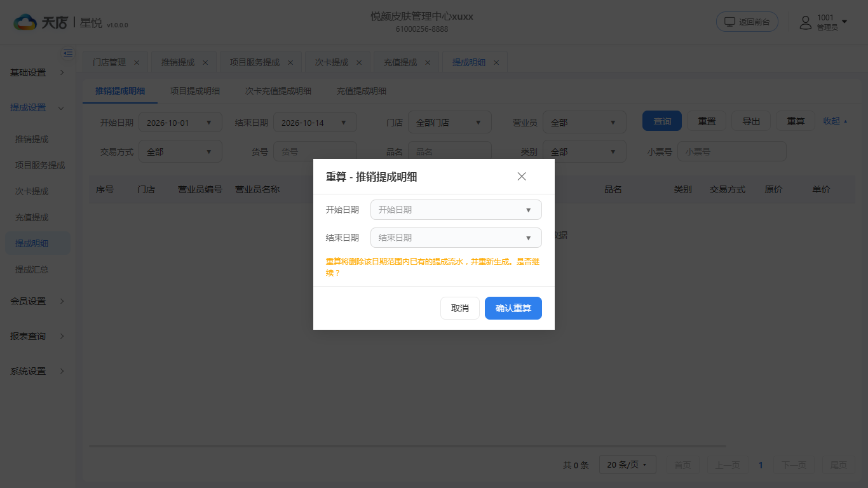Close the 项目服务提成 tab

[290, 62]
